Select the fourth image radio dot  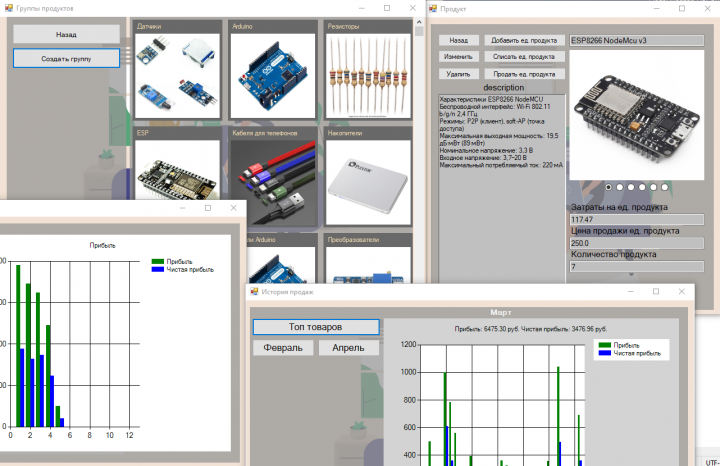[x=642, y=187]
